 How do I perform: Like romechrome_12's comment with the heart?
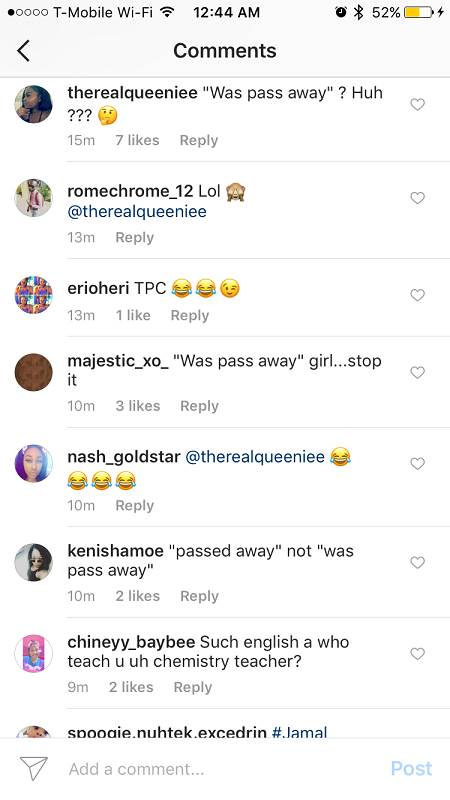coord(417,198)
